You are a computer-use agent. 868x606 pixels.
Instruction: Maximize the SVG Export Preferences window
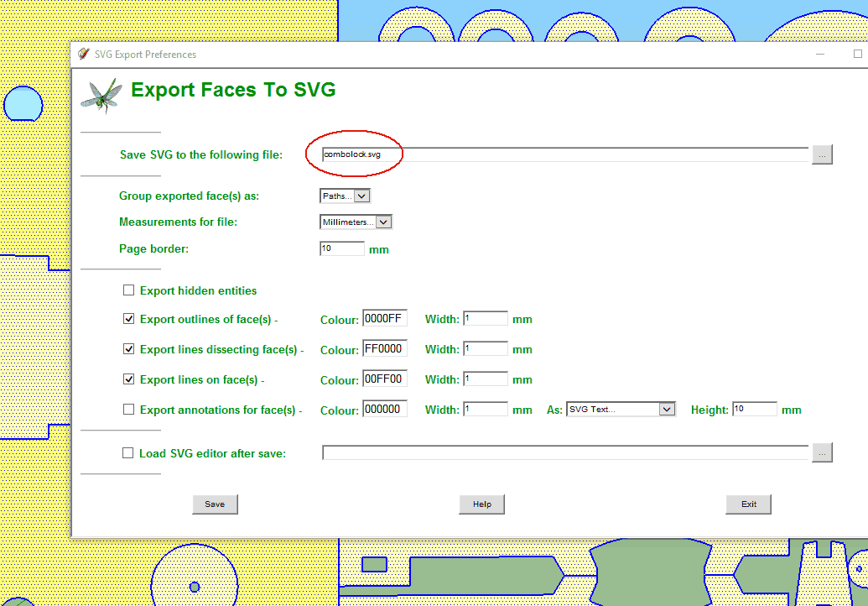[857, 55]
